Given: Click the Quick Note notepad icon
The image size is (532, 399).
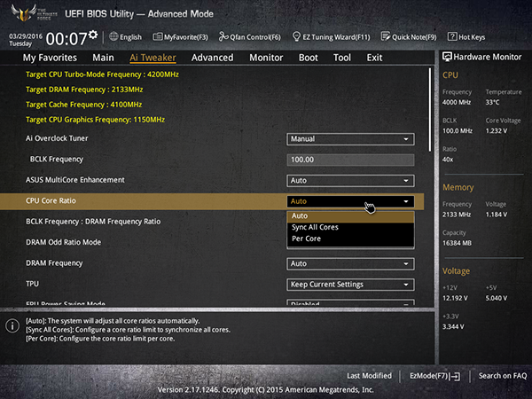Looking at the screenshot, I should (x=386, y=36).
